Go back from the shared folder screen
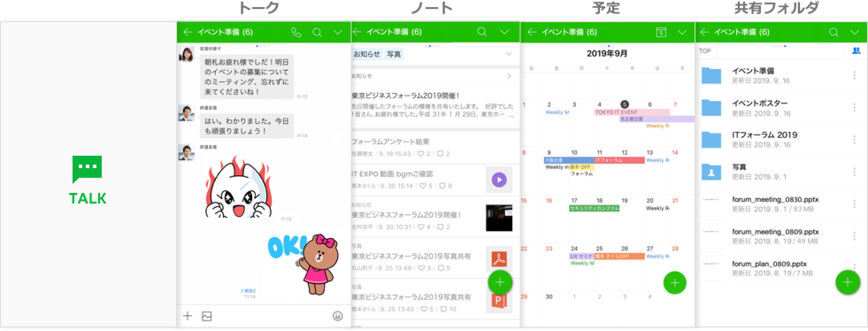 (x=705, y=32)
